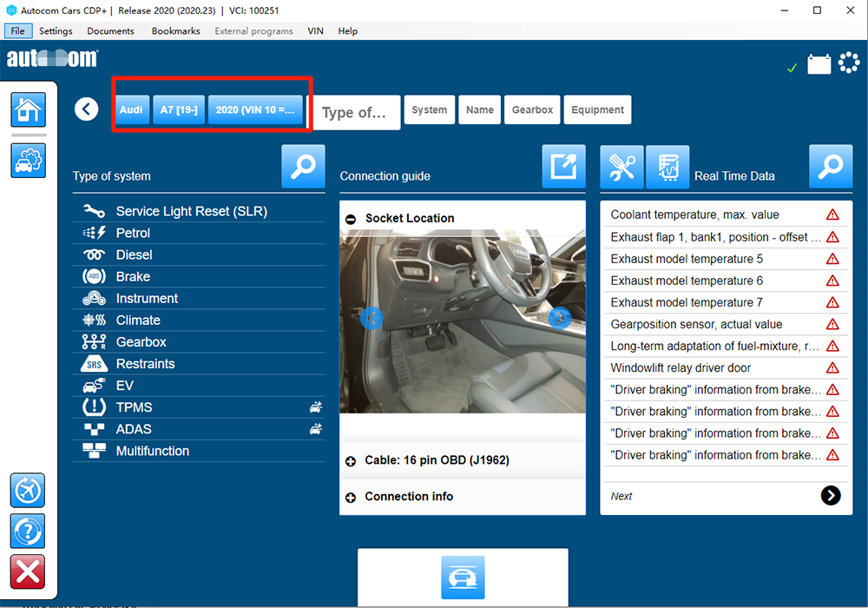
Task: Select the System step button
Action: coord(429,109)
